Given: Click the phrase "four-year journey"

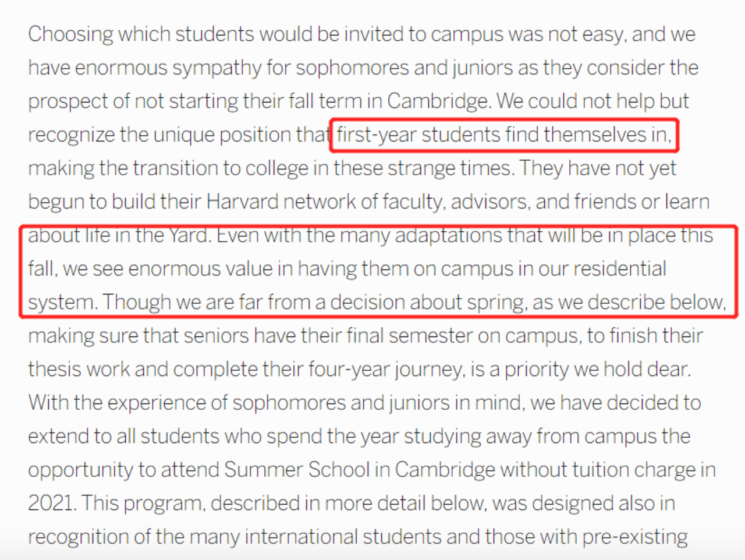Looking at the screenshot, I should [x=386, y=370].
